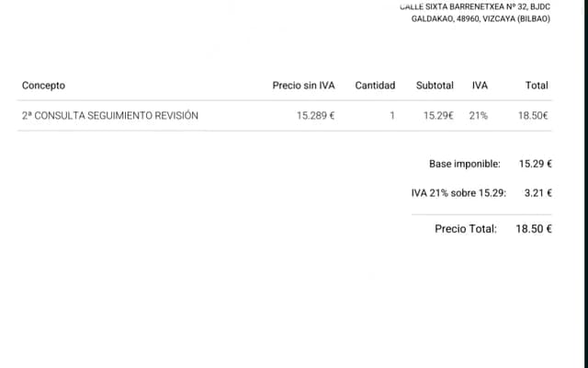Click the IVA column header
This screenshot has width=588, height=368.
(x=480, y=86)
